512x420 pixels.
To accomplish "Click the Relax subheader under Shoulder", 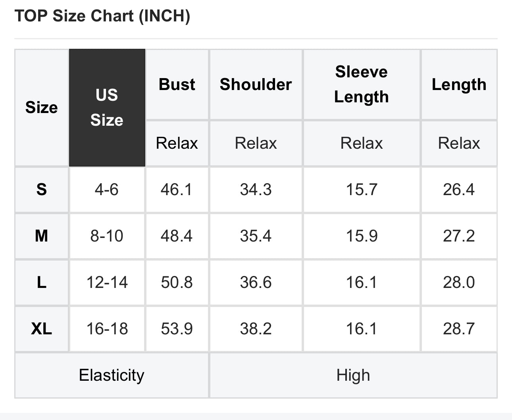I will pos(256,143).
